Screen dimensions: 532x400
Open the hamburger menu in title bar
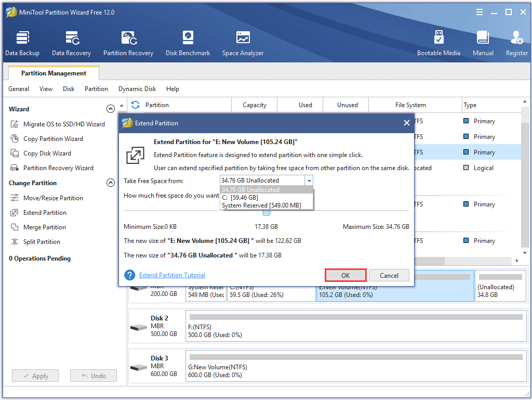[x=480, y=12]
